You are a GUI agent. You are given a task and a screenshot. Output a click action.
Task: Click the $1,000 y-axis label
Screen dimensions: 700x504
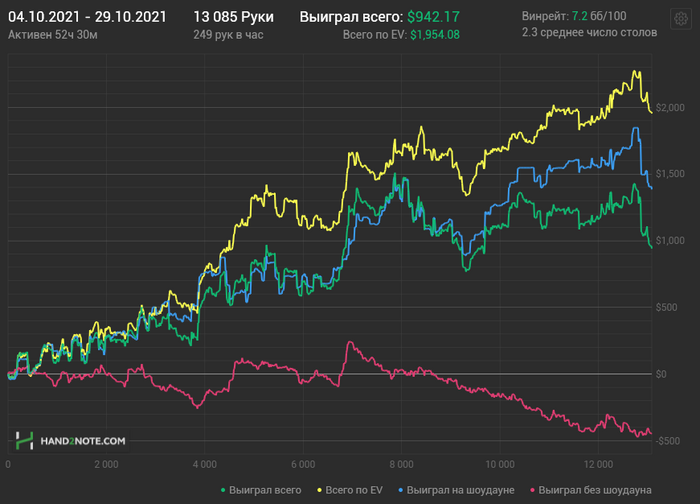tap(670, 241)
